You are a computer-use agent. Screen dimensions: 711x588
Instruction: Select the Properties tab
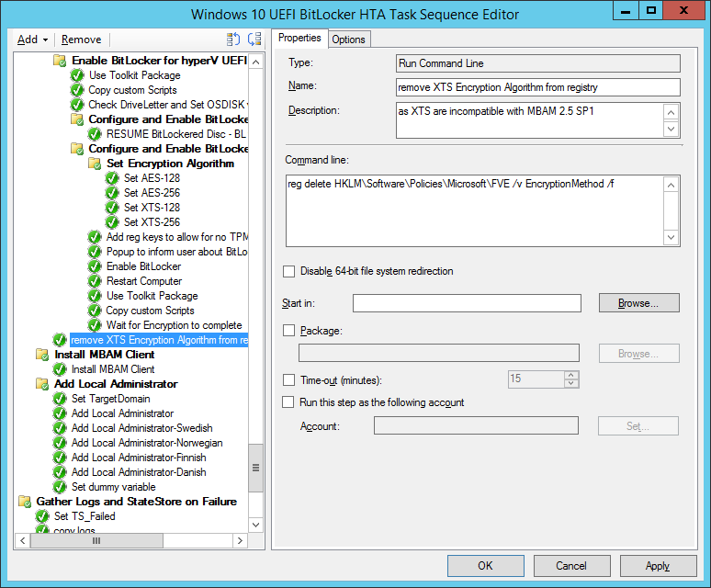[x=299, y=38]
